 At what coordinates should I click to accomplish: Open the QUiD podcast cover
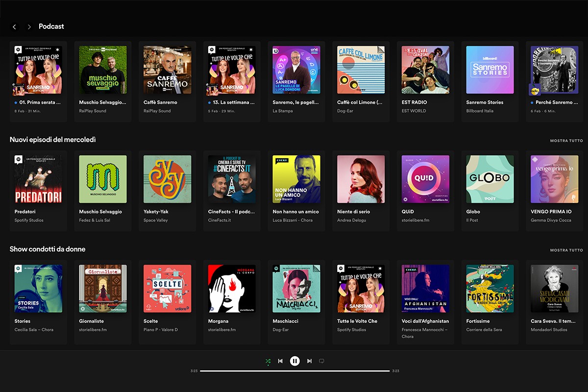(425, 179)
